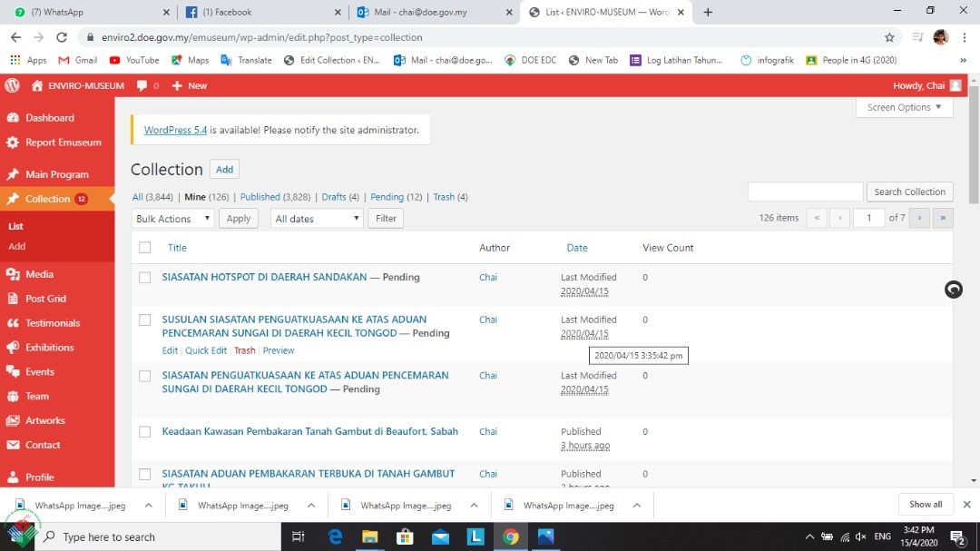Expand first WhatsApp Image download chevron
Screen dimensions: 980x551
[148, 506]
